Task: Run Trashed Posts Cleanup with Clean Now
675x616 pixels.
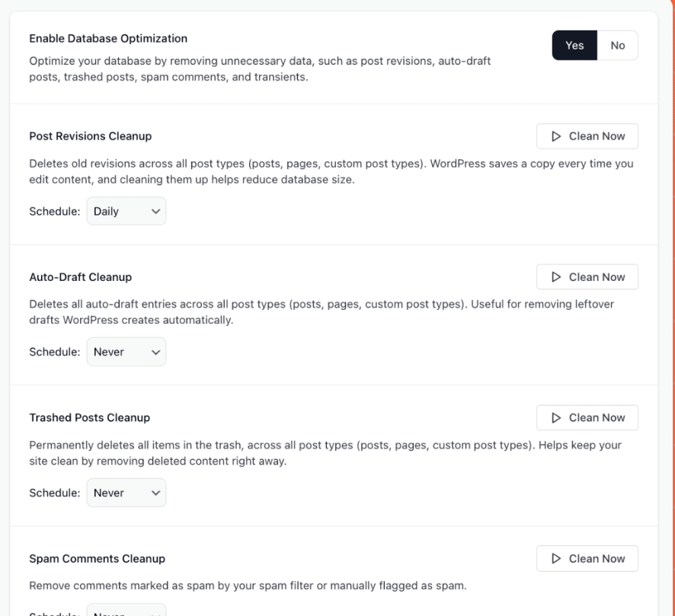Action: [x=587, y=417]
